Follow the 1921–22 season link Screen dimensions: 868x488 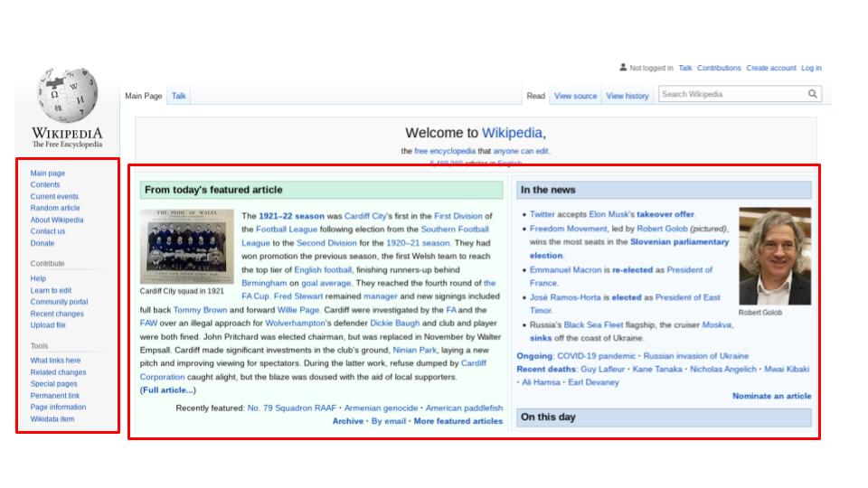pyautogui.click(x=291, y=216)
